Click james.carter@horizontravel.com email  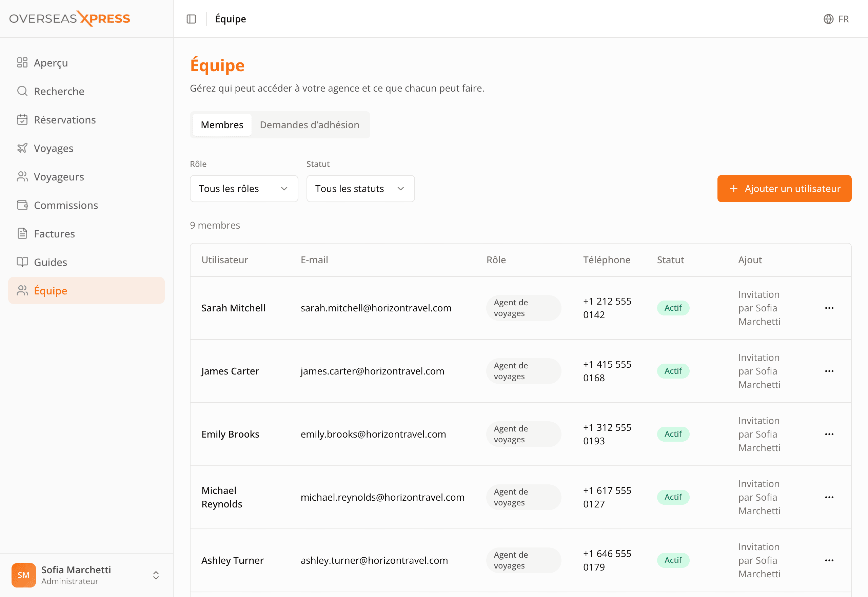(x=372, y=371)
